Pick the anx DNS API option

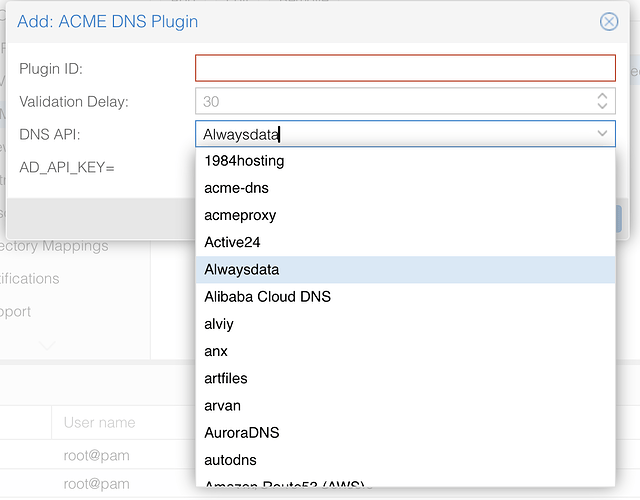point(405,351)
